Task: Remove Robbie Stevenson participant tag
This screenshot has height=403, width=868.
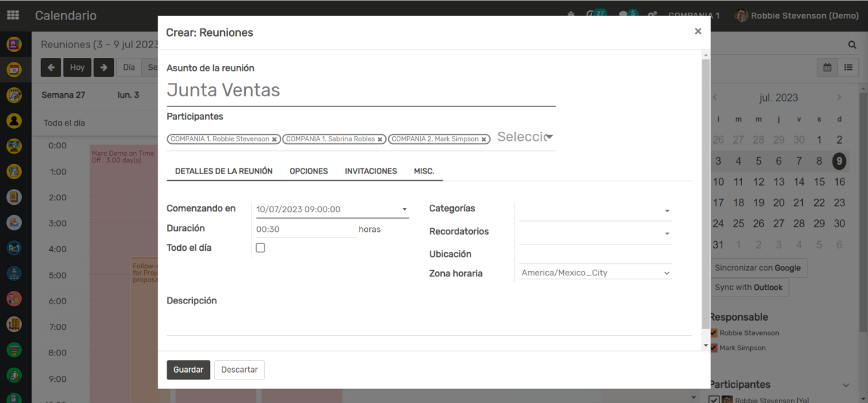Action: 274,139
